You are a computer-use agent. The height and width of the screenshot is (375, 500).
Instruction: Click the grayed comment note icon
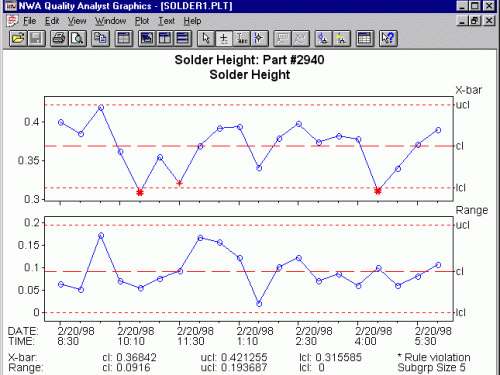click(282, 38)
